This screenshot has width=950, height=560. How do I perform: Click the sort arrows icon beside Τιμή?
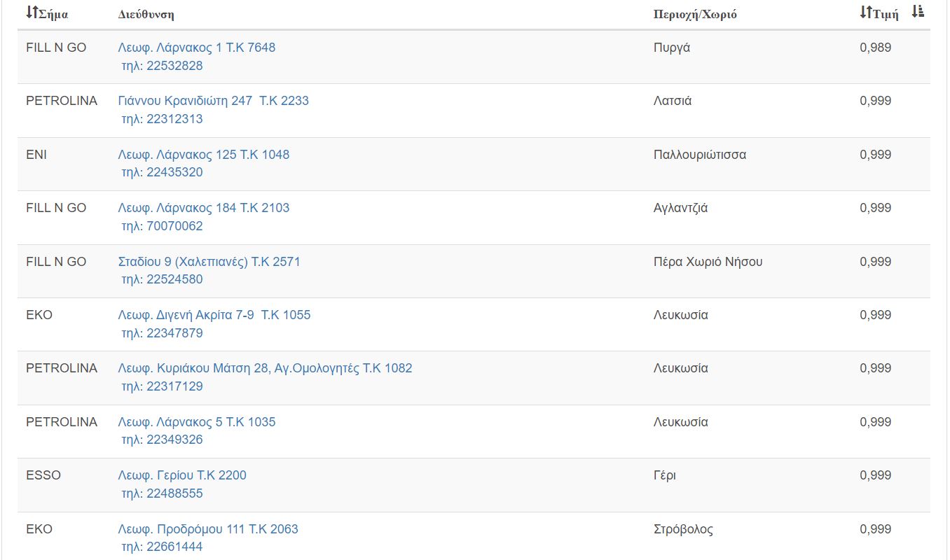866,13
